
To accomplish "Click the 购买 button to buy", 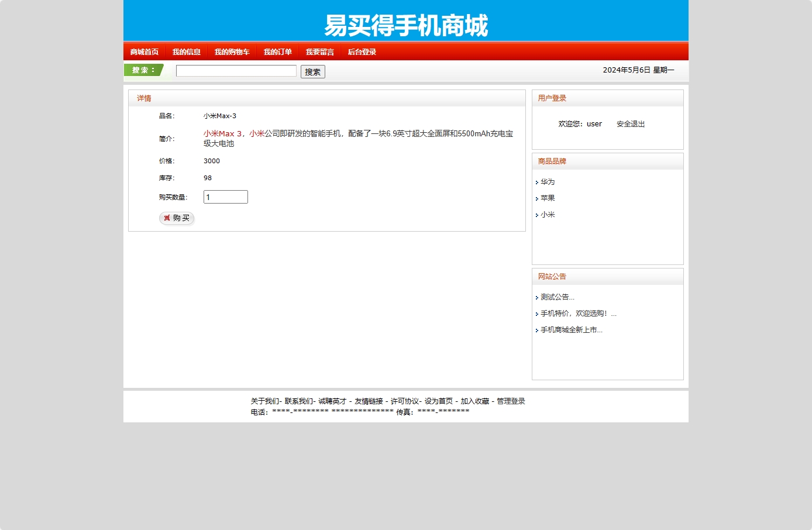I will tap(177, 218).
